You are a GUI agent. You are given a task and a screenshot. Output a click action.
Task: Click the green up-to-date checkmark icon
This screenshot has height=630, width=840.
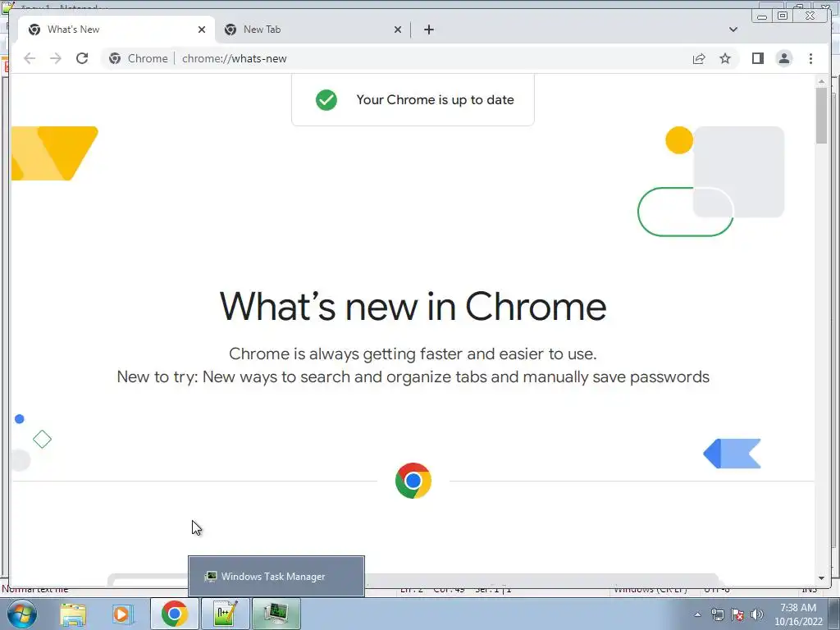326,99
